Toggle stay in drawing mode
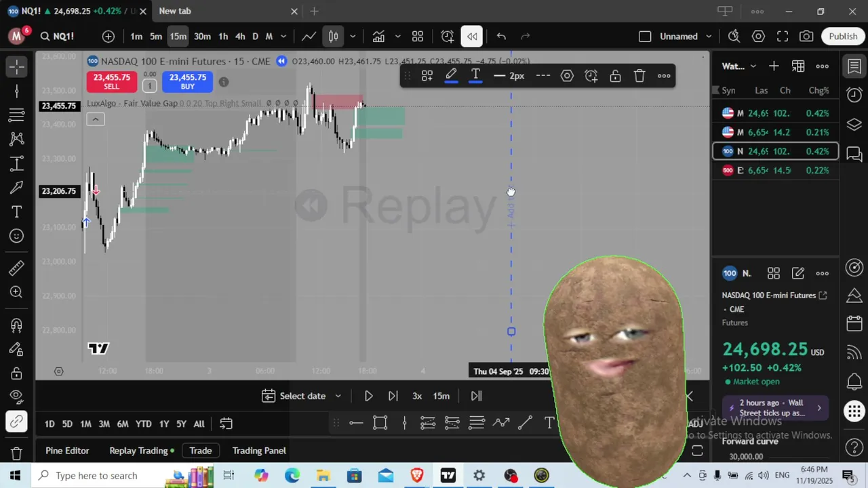868x488 pixels. [17, 349]
